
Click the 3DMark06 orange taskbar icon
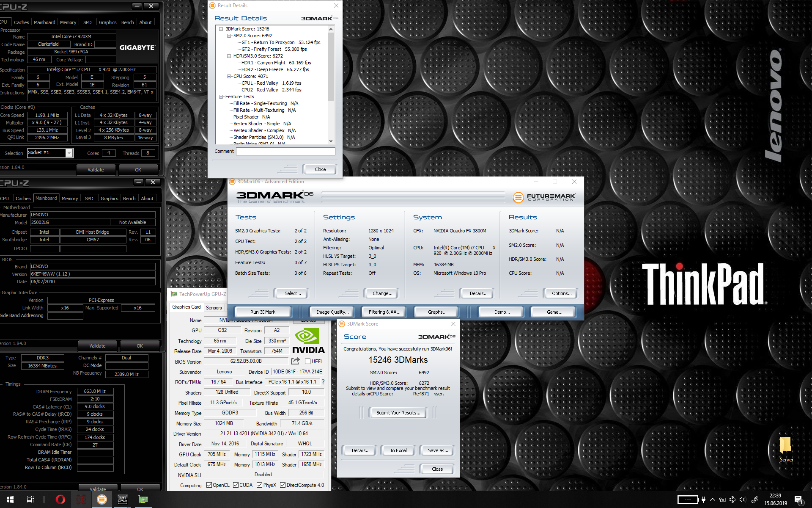(102, 500)
